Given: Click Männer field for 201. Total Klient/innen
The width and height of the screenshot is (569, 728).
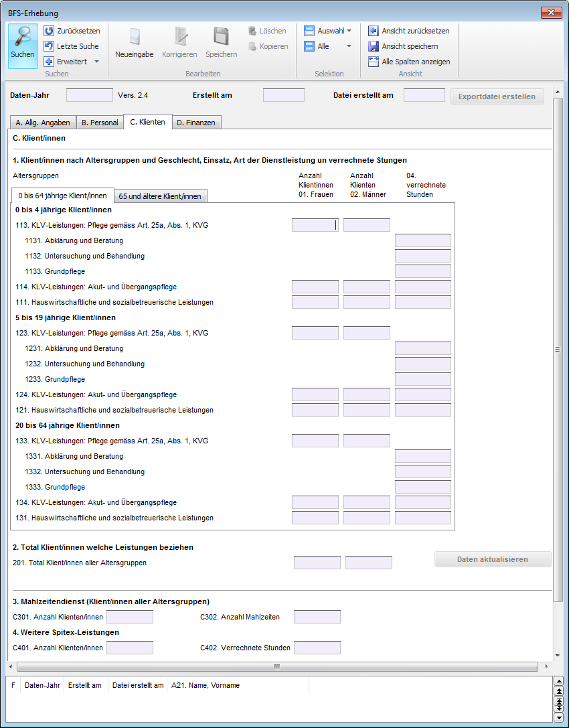Looking at the screenshot, I should [x=368, y=563].
